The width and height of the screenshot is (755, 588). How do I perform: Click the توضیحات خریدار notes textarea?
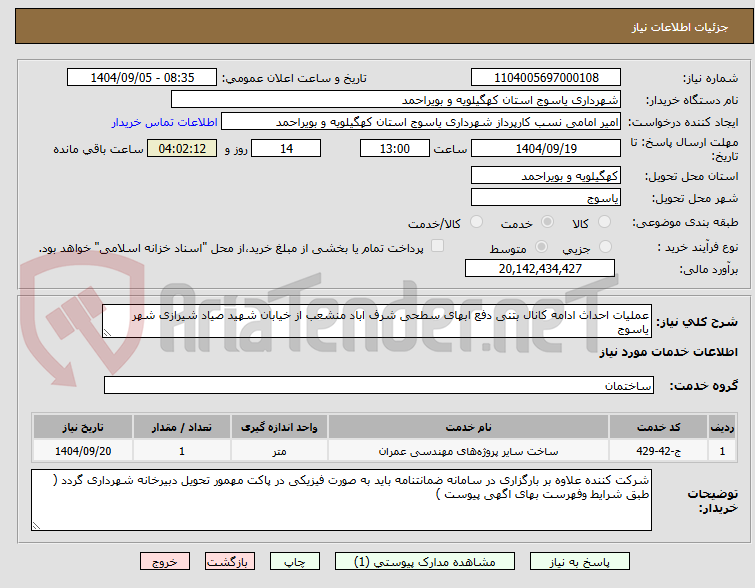click(341, 500)
